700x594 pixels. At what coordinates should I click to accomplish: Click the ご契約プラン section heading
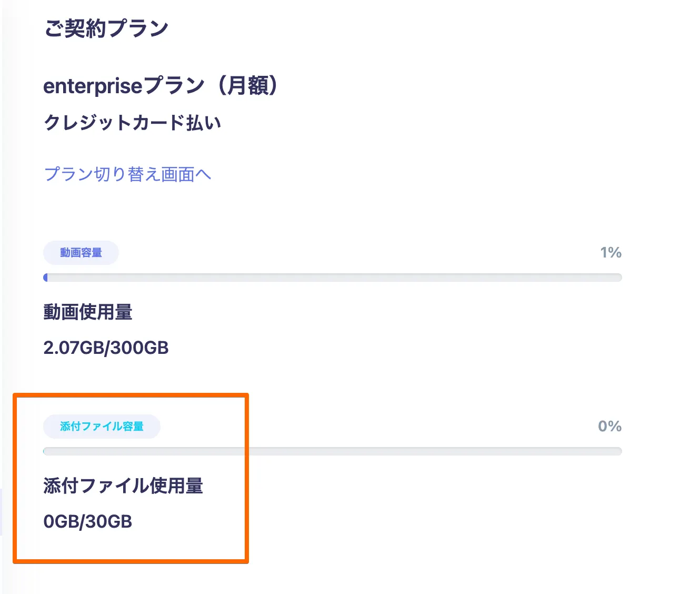point(106,28)
